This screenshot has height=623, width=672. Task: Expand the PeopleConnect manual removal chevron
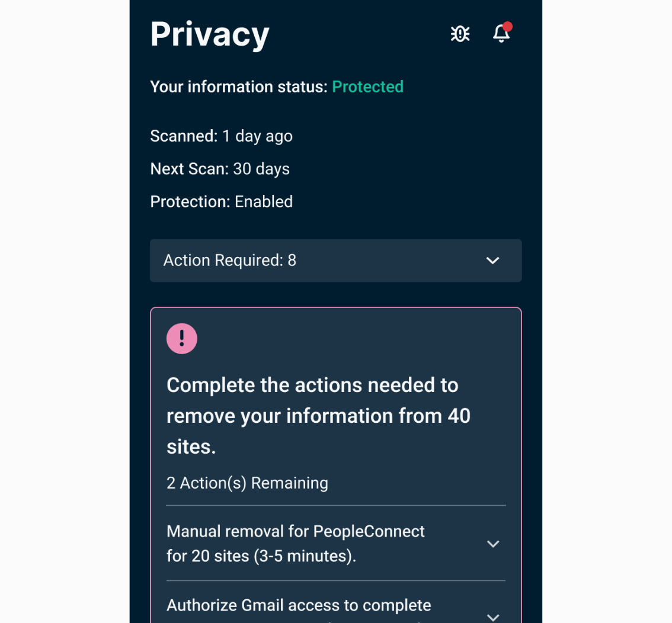pos(492,544)
